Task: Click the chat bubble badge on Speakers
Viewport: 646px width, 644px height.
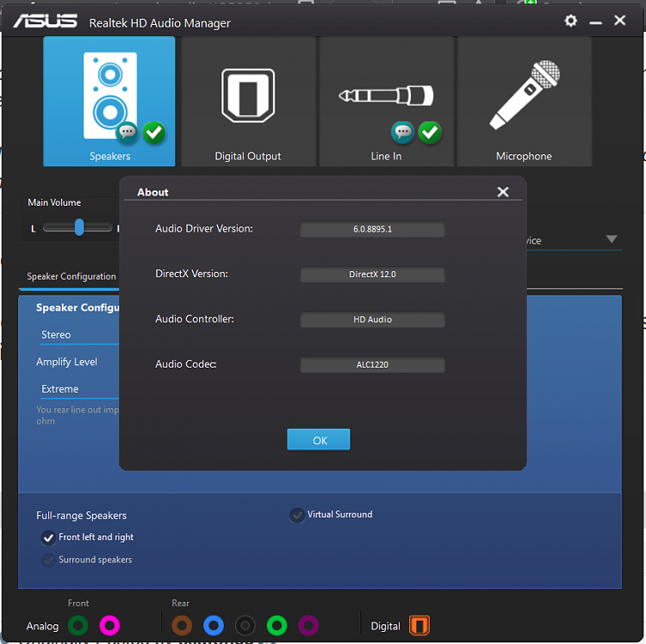Action: 127,133
